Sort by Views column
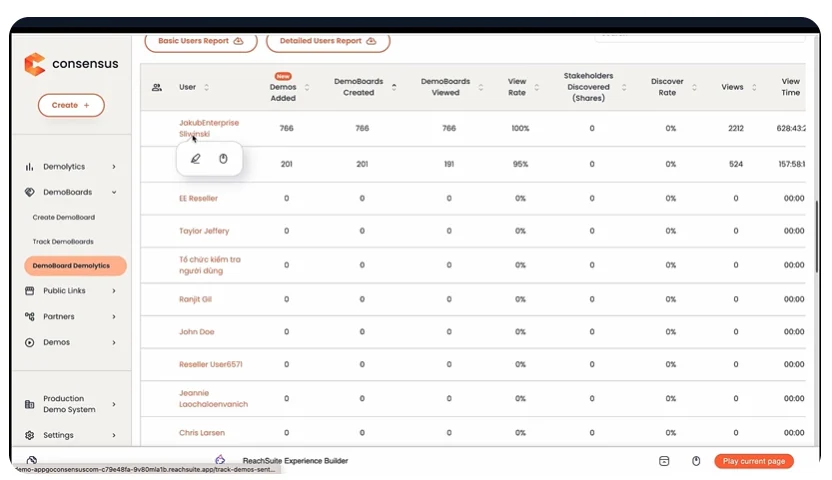The width and height of the screenshot is (832, 480). coord(754,87)
